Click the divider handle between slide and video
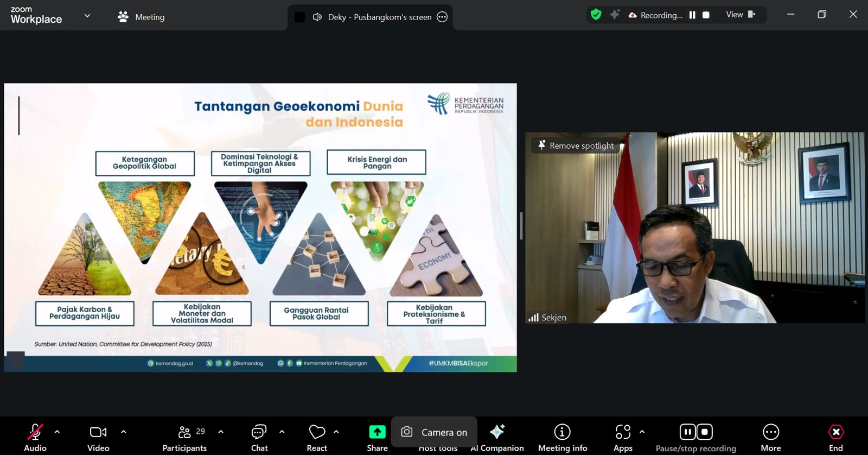Image resolution: width=868 pixels, height=455 pixels. tap(521, 226)
